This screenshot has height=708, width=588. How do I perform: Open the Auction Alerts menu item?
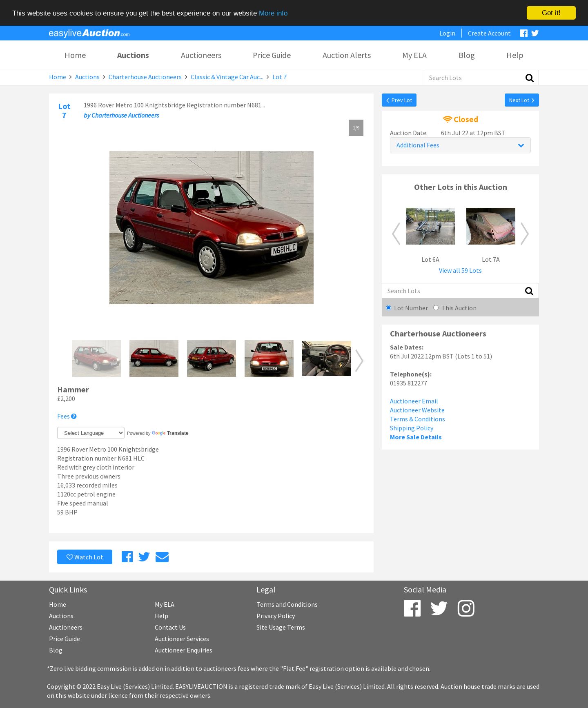tap(347, 55)
